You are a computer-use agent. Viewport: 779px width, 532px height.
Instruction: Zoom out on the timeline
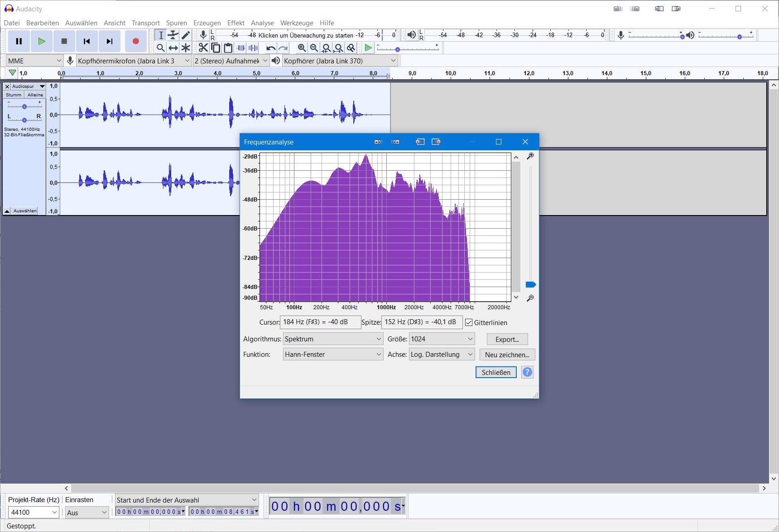tap(314, 48)
